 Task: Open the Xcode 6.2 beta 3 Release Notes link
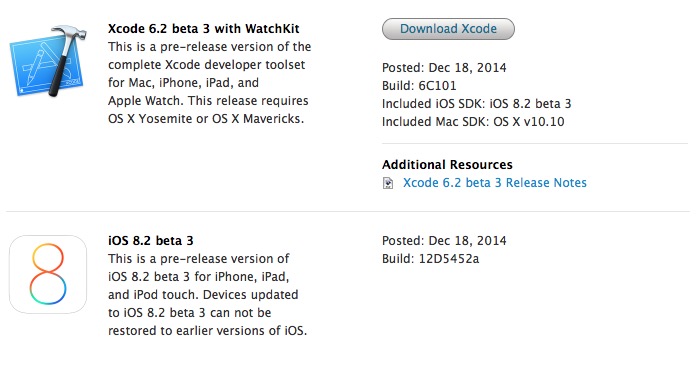click(x=494, y=183)
